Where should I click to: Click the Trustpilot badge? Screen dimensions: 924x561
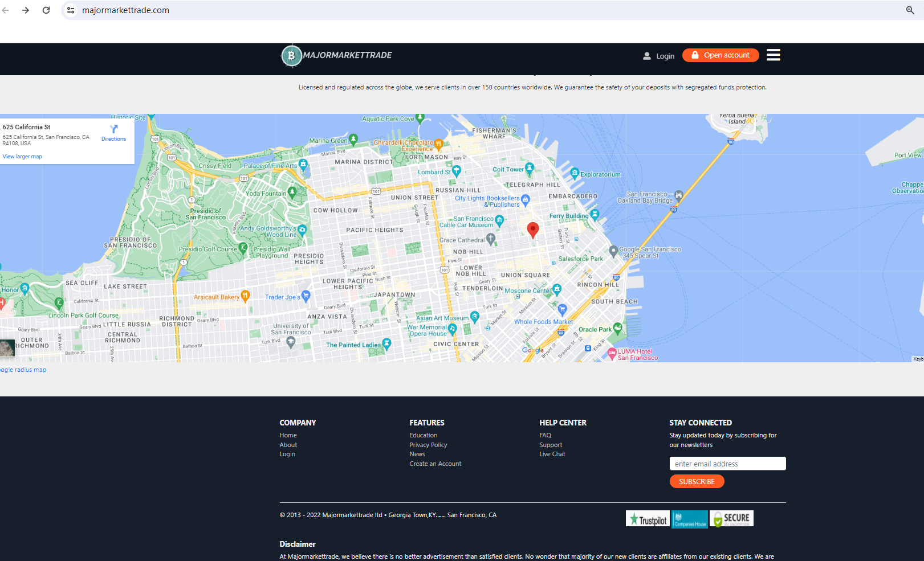648,519
